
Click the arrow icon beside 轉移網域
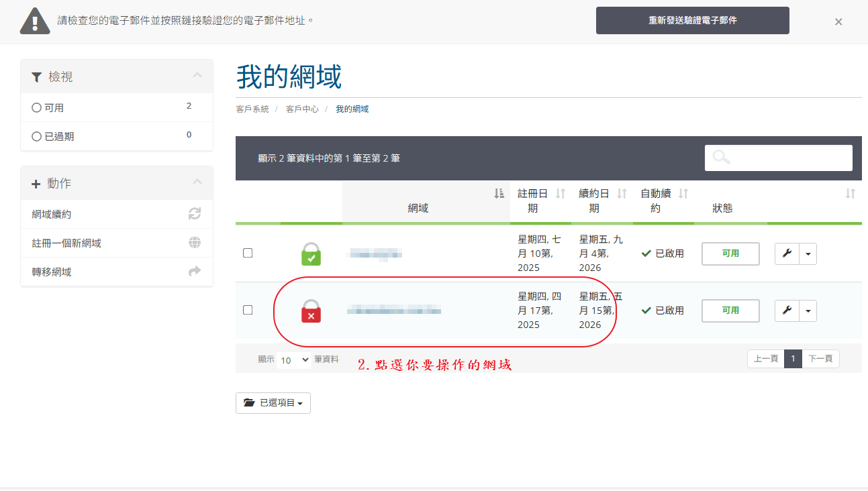[x=195, y=272]
